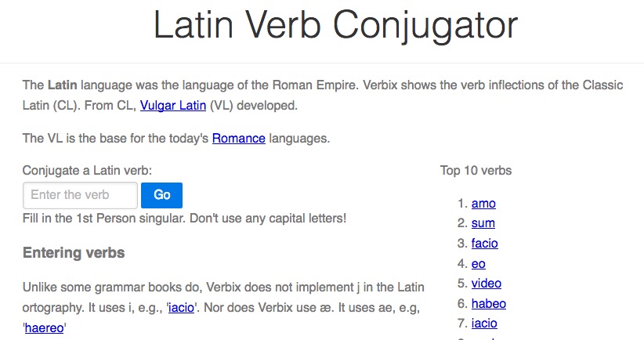Open the verb 'amo' from Top 10

(483, 203)
